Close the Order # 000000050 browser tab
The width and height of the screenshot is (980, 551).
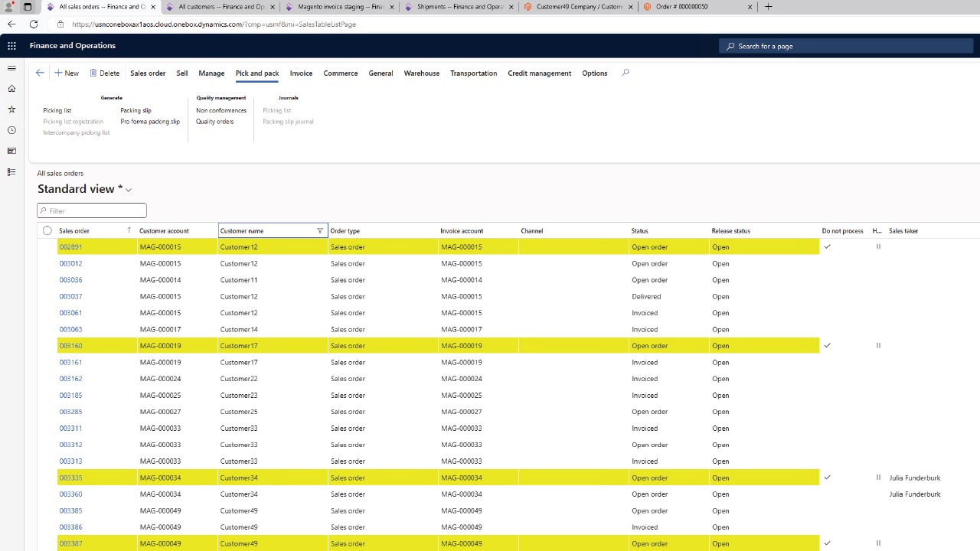click(750, 7)
